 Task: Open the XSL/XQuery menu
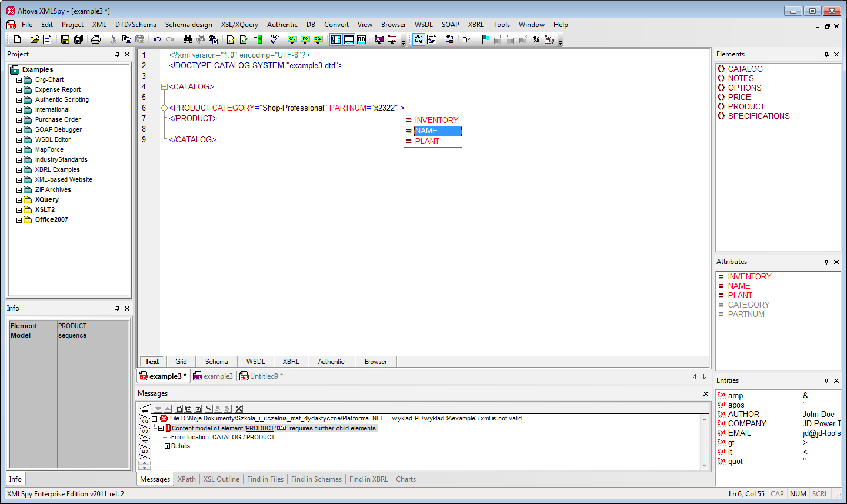(x=239, y=25)
